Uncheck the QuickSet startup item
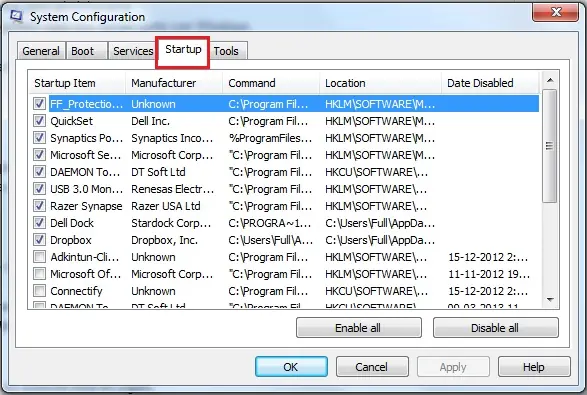Screen dimensions: 587x395 pos(39,121)
